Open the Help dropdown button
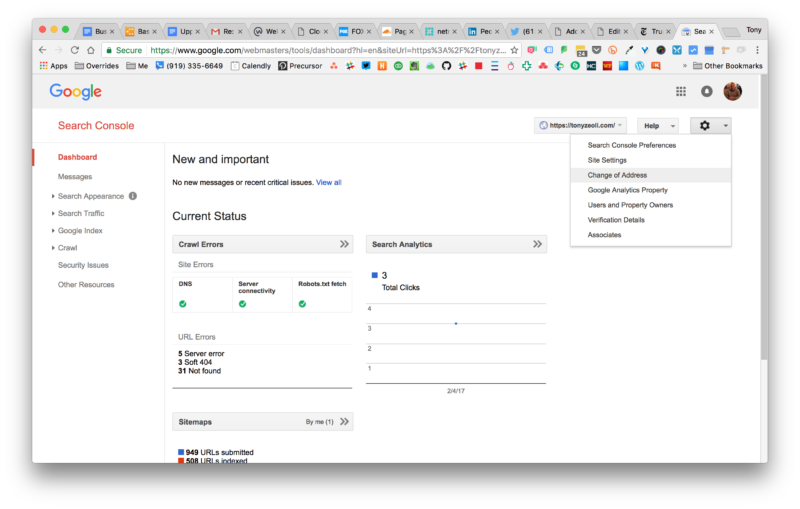Image resolution: width=800 pixels, height=509 pixels. click(x=657, y=126)
